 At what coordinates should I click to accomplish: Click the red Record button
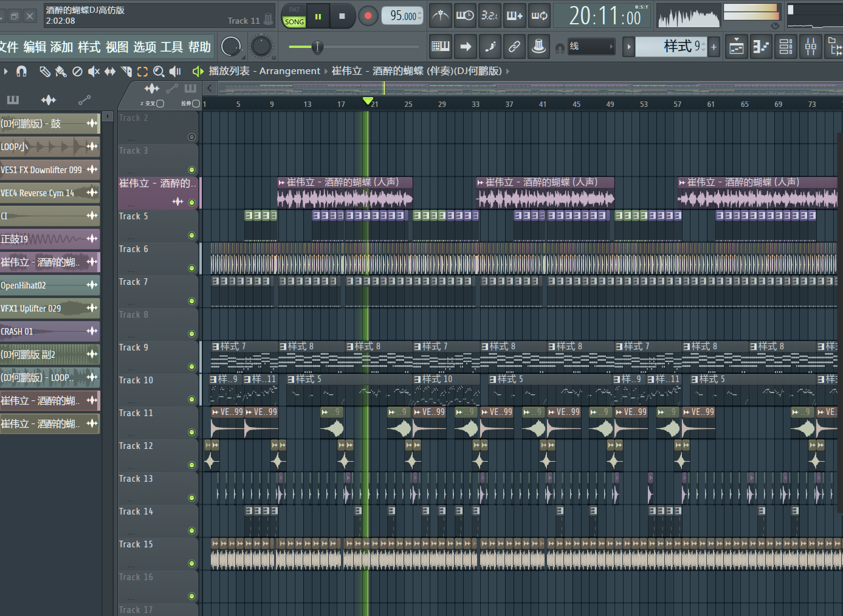(x=368, y=16)
